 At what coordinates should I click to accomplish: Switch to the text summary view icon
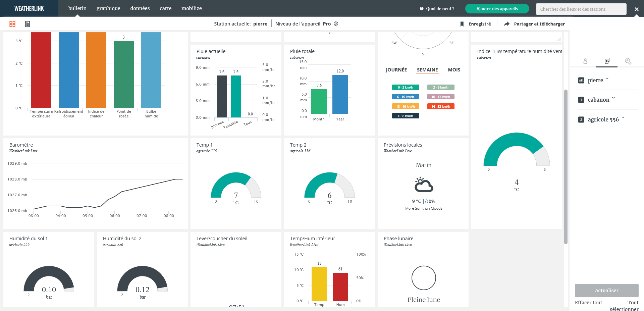pos(28,24)
